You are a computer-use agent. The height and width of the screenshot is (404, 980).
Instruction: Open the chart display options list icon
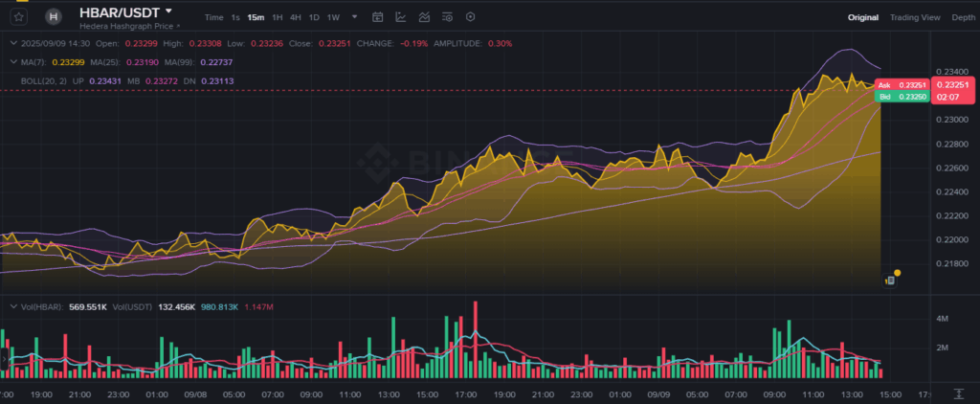(446, 17)
